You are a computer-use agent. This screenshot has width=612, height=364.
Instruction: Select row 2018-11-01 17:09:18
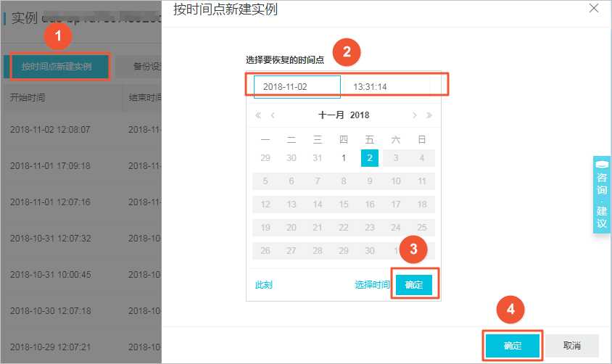coord(83,166)
